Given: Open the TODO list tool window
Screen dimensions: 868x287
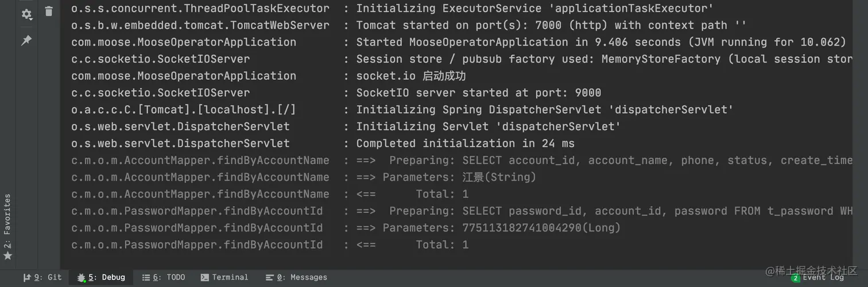Looking at the screenshot, I should [x=164, y=277].
